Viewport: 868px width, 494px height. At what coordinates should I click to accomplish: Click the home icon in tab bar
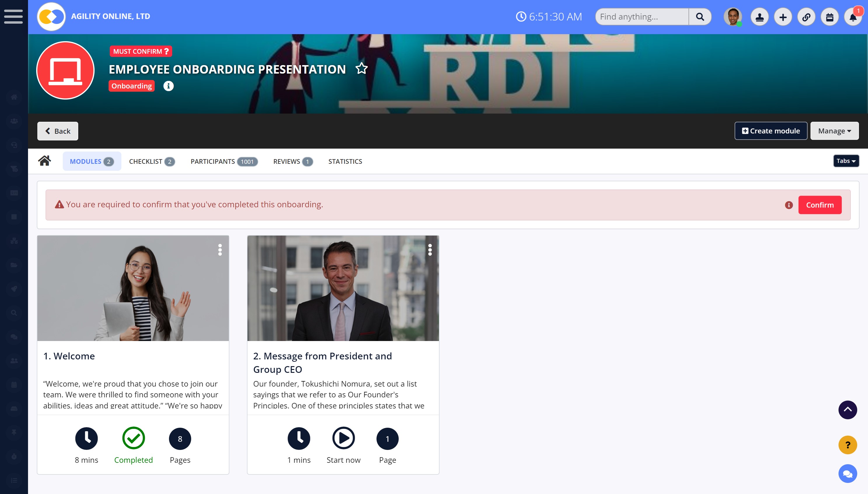pos(44,161)
